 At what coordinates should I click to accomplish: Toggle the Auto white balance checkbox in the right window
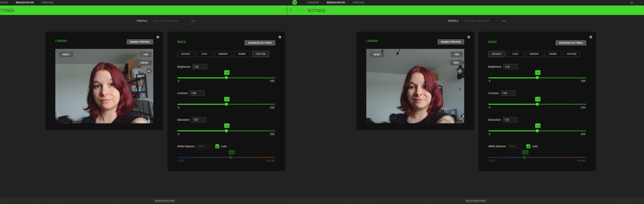click(528, 146)
